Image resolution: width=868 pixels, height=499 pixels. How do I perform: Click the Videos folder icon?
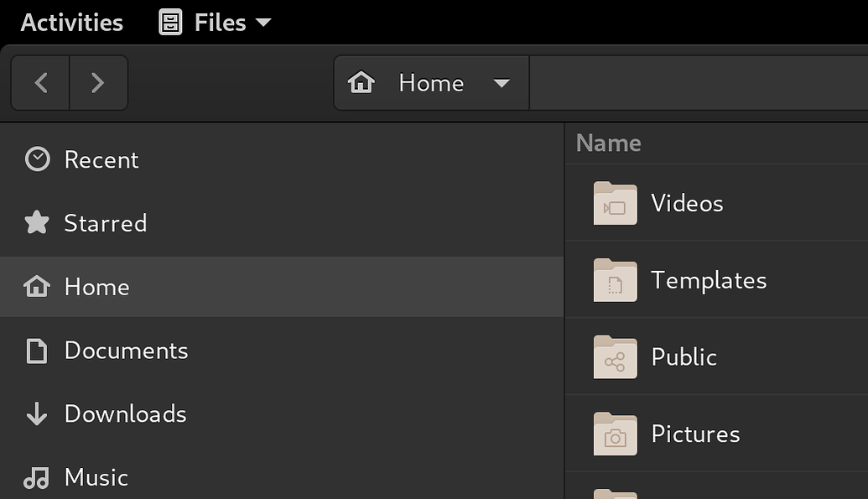(615, 204)
